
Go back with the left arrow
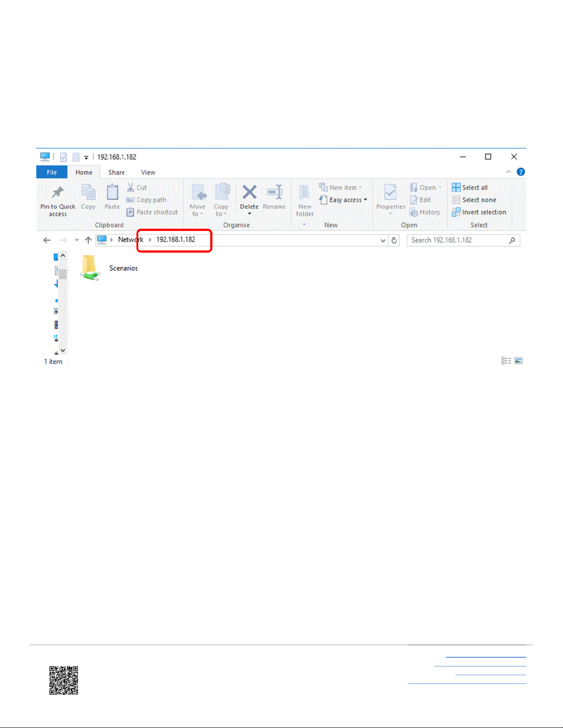[x=47, y=240]
